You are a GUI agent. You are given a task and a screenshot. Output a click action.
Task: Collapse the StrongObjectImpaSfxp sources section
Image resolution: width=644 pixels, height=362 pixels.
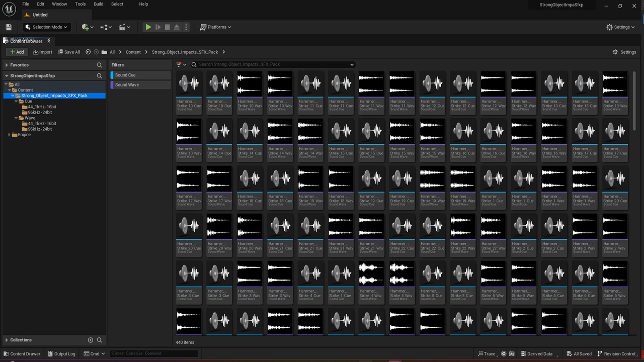(x=6, y=76)
